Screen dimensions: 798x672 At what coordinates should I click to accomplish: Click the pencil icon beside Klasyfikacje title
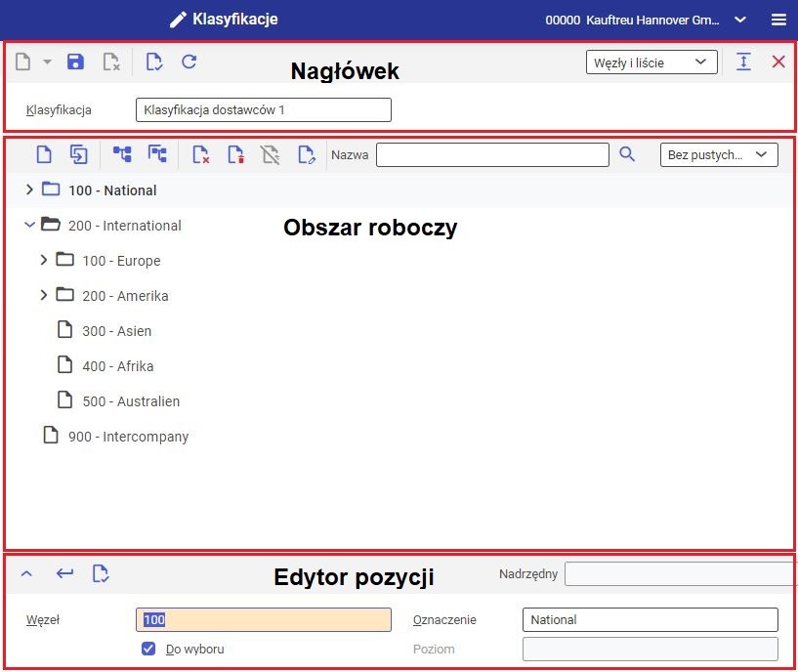(178, 20)
